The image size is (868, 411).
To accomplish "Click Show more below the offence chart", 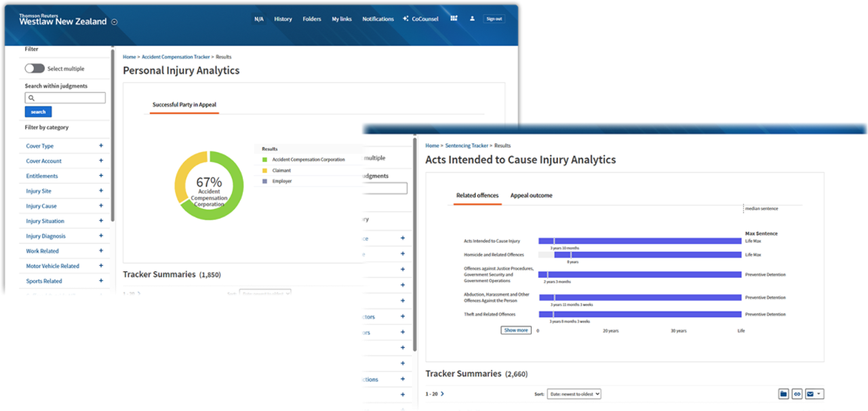I will click(515, 330).
